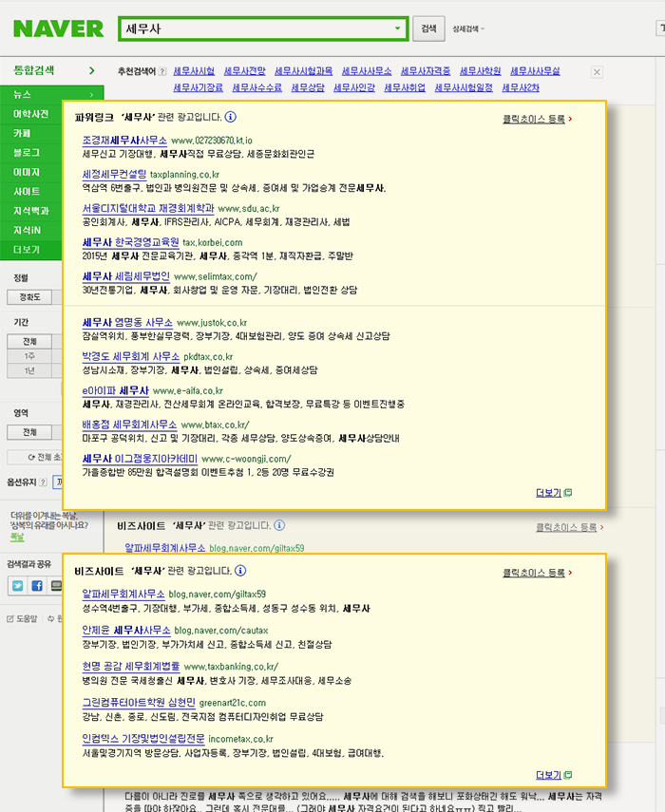The image size is (665, 812).
Task: Open the 그린컴퓨터아트학원 심현민 ad link
Action: pos(139,703)
